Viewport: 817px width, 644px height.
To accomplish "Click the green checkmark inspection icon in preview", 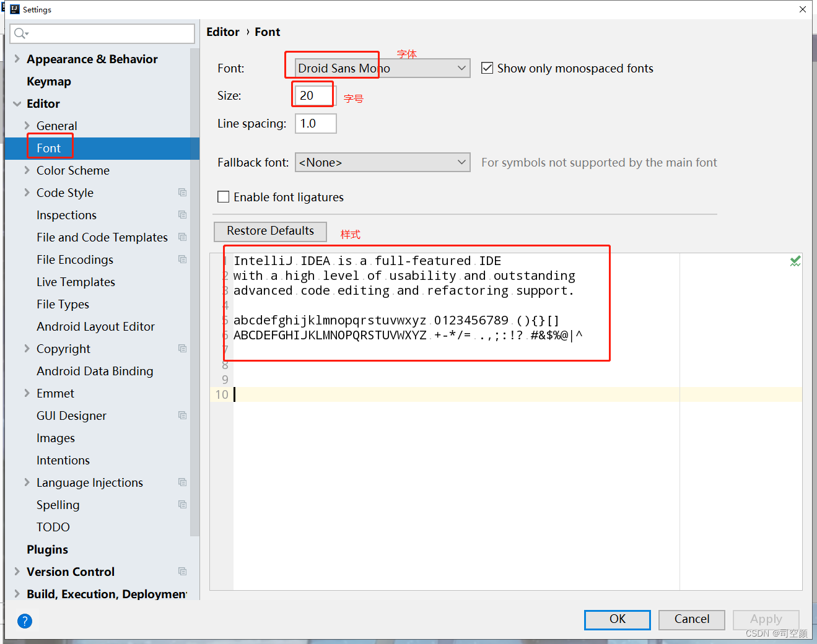I will pos(795,261).
